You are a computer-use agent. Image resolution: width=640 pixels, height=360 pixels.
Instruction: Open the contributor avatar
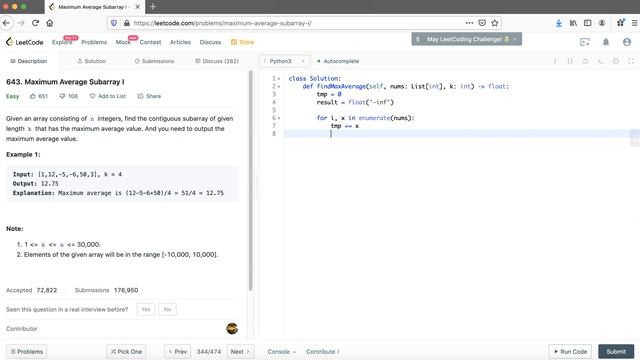tap(232, 328)
